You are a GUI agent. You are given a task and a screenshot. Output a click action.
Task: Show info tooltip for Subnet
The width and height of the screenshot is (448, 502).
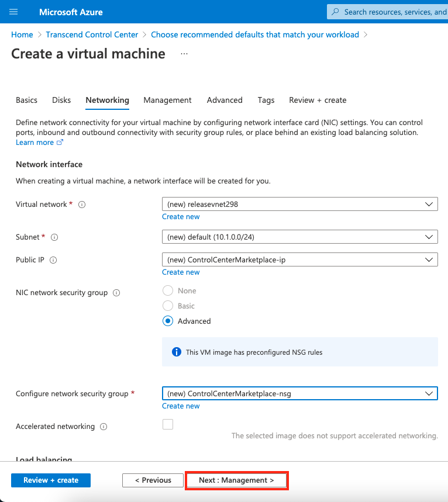click(x=54, y=237)
